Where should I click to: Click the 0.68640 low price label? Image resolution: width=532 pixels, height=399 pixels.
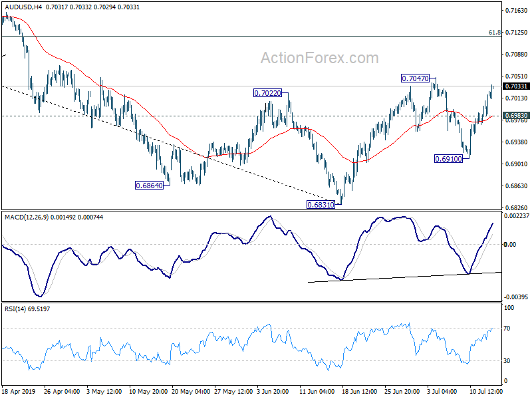pos(149,186)
